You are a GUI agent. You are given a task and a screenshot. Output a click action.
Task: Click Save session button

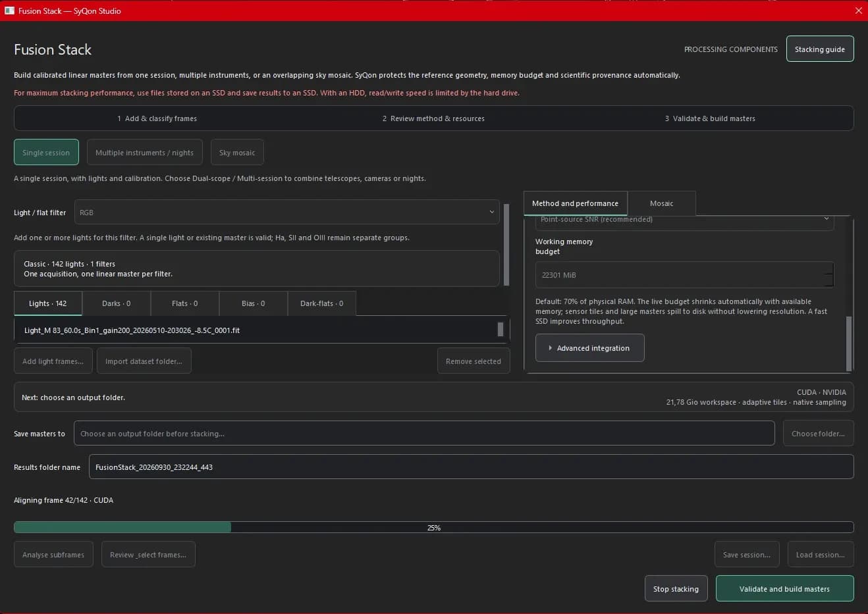tap(747, 555)
